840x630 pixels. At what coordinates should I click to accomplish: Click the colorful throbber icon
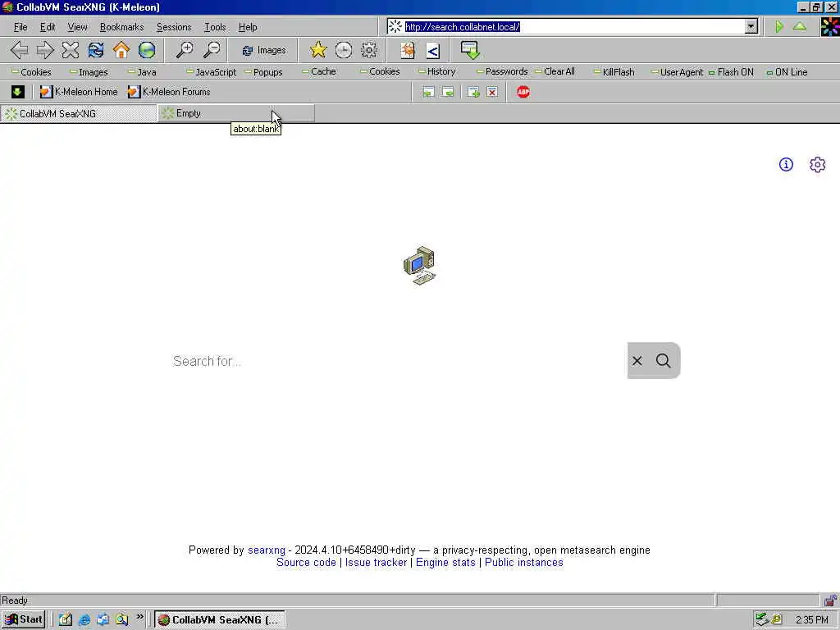tap(830, 26)
